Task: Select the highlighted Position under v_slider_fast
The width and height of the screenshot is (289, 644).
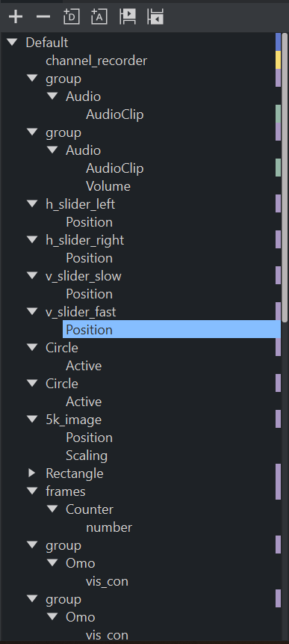Action: pyautogui.click(x=171, y=329)
